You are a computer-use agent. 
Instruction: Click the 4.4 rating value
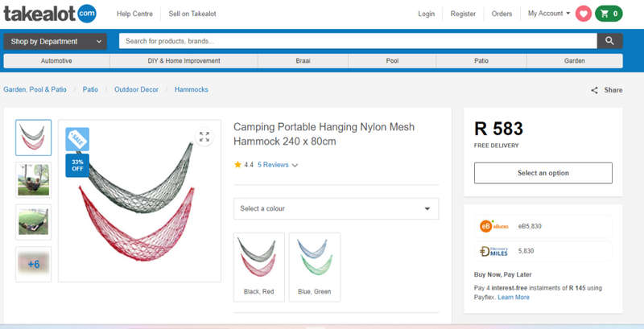pos(249,165)
